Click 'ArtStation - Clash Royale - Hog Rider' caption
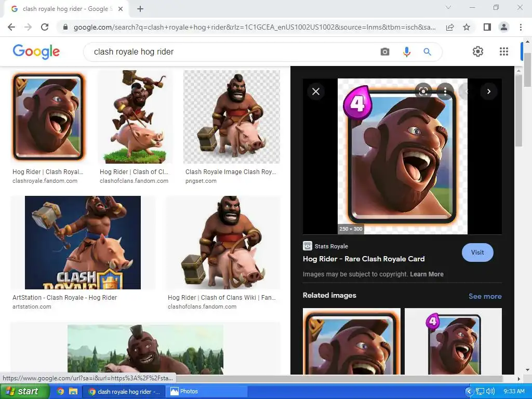The height and width of the screenshot is (399, 532). pos(65,298)
